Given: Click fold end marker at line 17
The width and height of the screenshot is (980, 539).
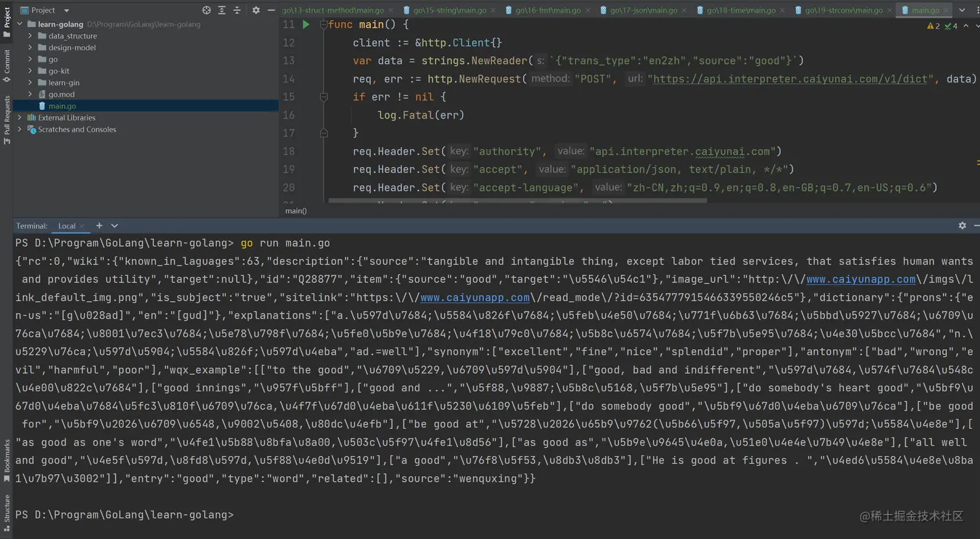Looking at the screenshot, I should (x=323, y=133).
